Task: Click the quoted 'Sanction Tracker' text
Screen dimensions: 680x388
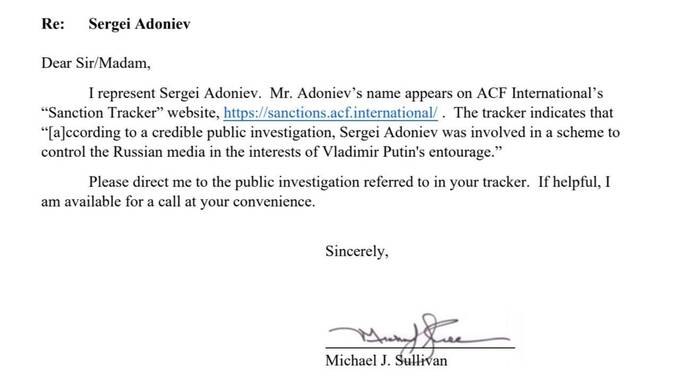Action: 102,113
